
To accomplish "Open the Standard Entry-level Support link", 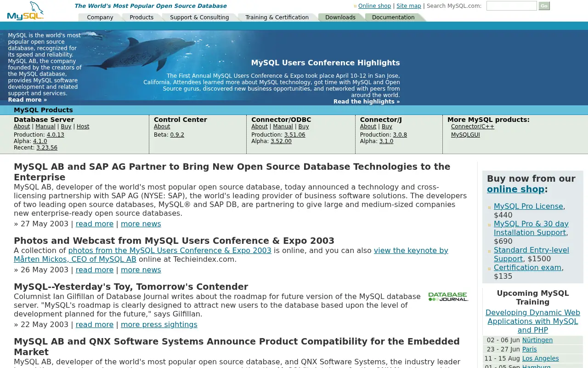I will [531, 254].
